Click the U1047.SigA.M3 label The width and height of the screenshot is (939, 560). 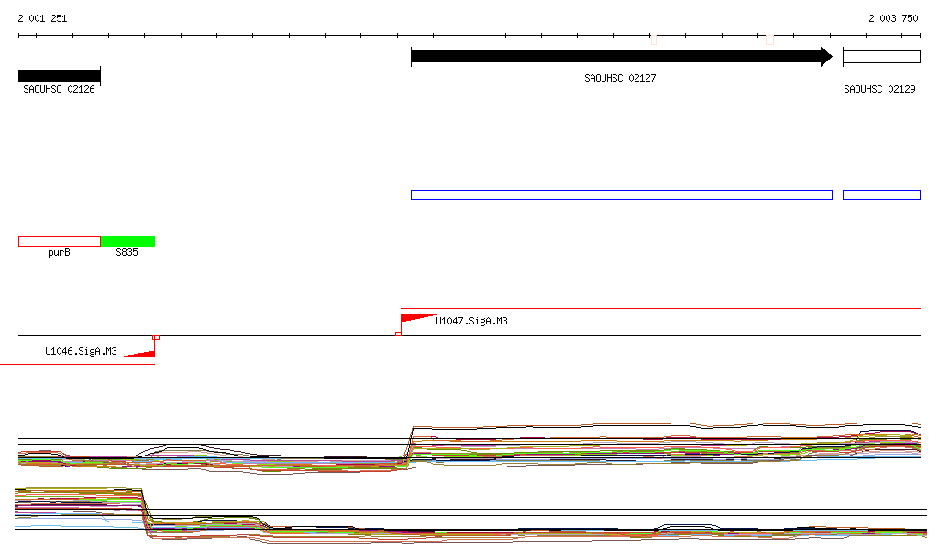point(471,322)
